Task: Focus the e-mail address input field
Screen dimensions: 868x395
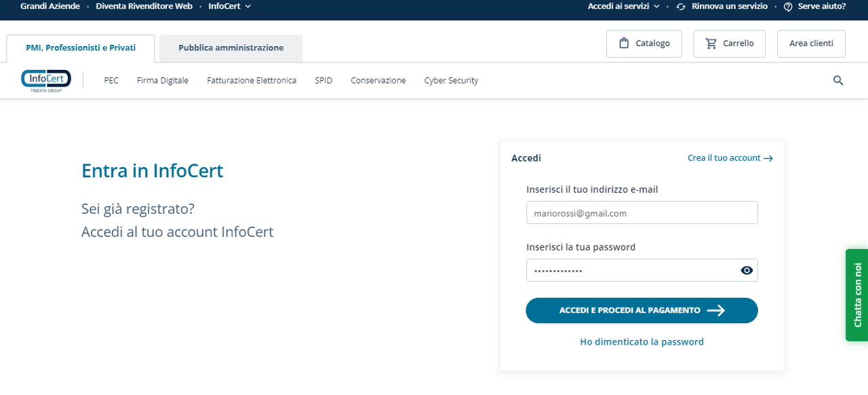Action: (642, 212)
